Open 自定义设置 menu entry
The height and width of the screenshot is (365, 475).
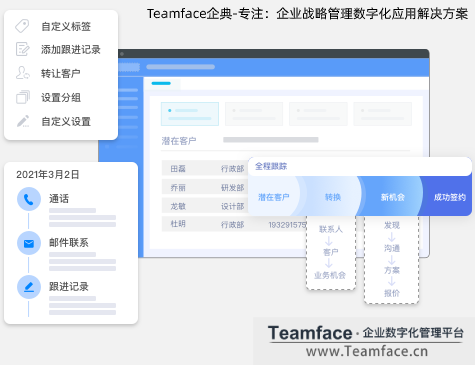66,122
